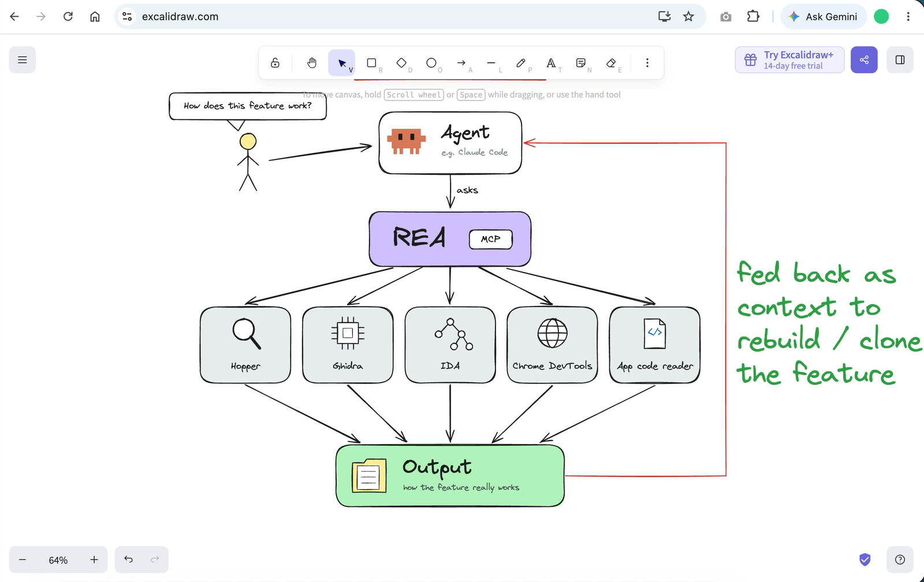Screen dimensions: 924x582
Task: Select the Line tool
Action: point(491,63)
